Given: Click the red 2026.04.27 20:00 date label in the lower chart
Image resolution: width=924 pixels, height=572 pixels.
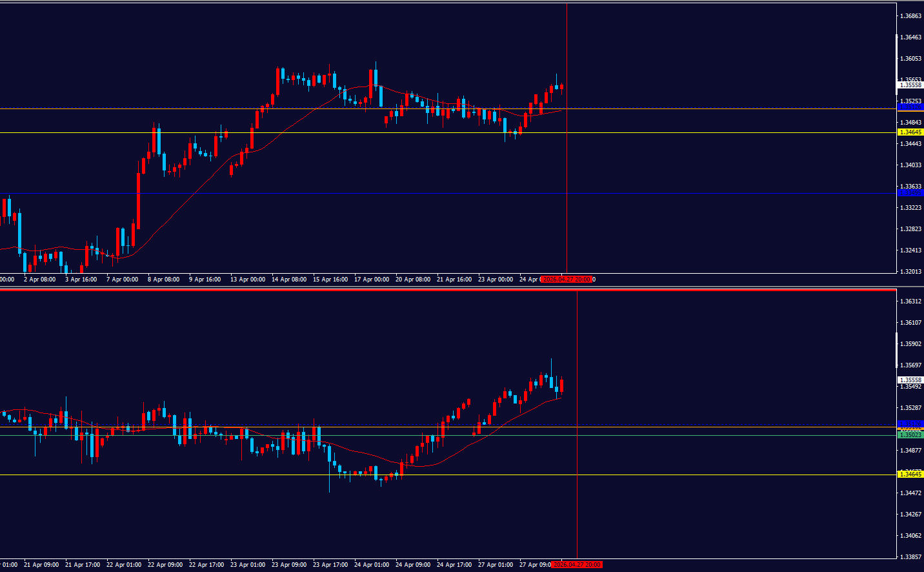Looking at the screenshot, I should [x=577, y=565].
